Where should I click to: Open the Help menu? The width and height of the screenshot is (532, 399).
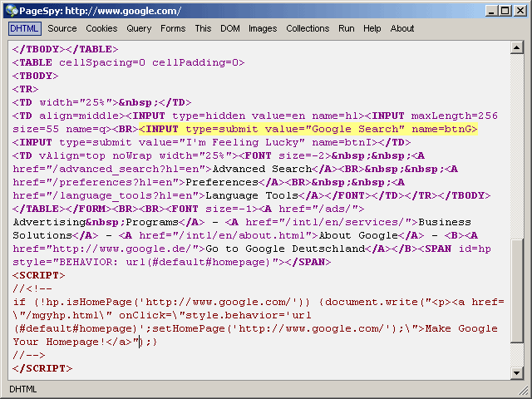372,28
